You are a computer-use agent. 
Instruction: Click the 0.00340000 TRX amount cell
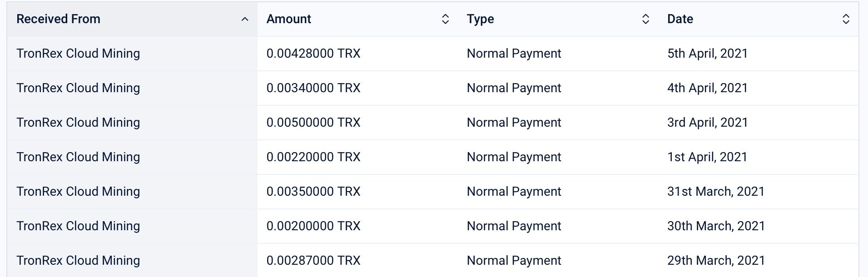(x=313, y=88)
